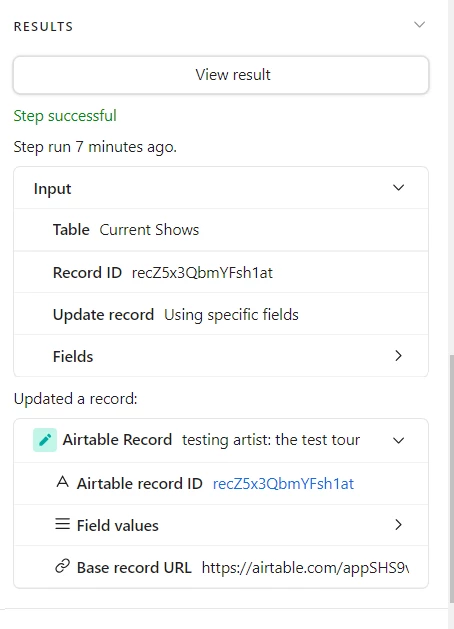Expand the Fields row arrow
The height and width of the screenshot is (629, 454).
(x=398, y=356)
